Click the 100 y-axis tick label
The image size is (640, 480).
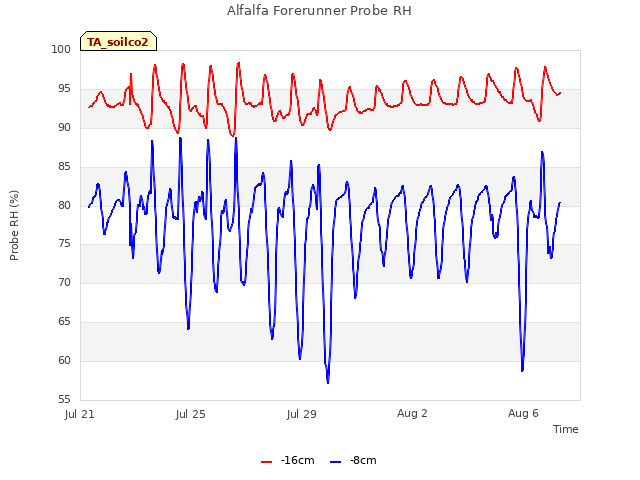pyautogui.click(x=61, y=49)
